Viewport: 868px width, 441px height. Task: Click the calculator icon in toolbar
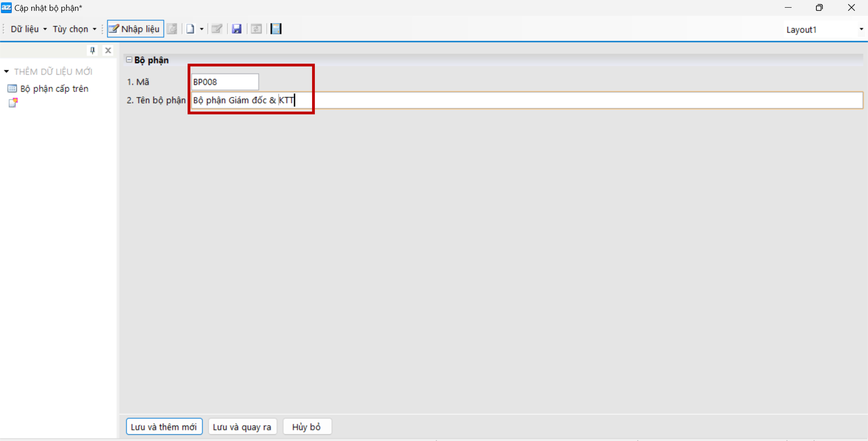tap(276, 29)
